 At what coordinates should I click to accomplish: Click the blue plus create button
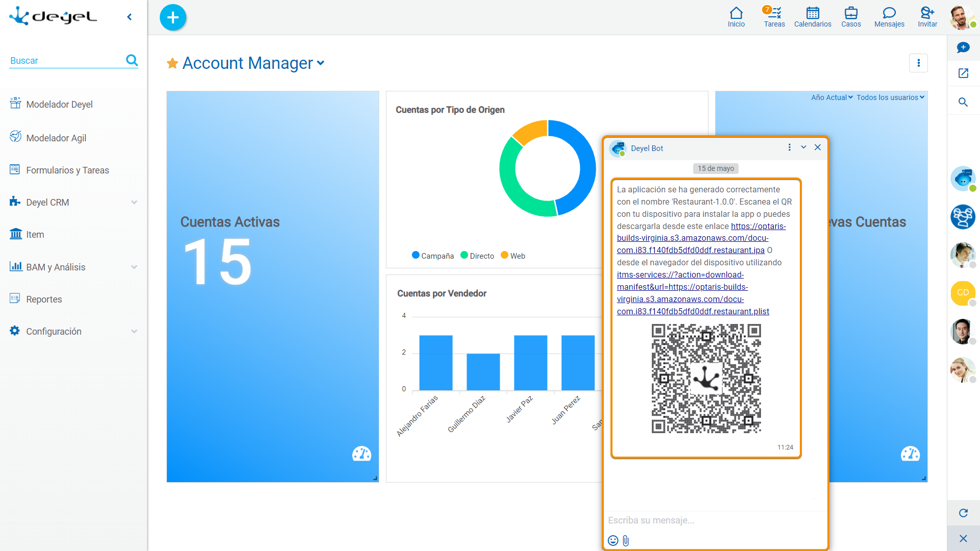[x=173, y=17]
